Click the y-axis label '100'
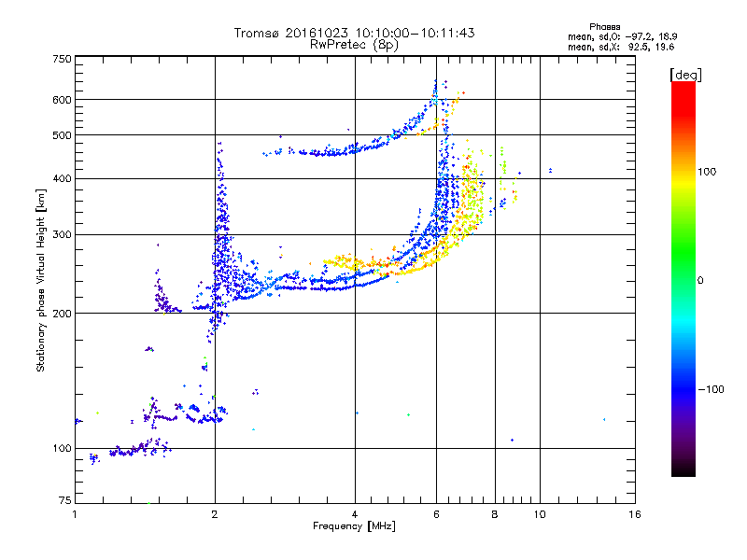747x560 pixels. [63, 449]
